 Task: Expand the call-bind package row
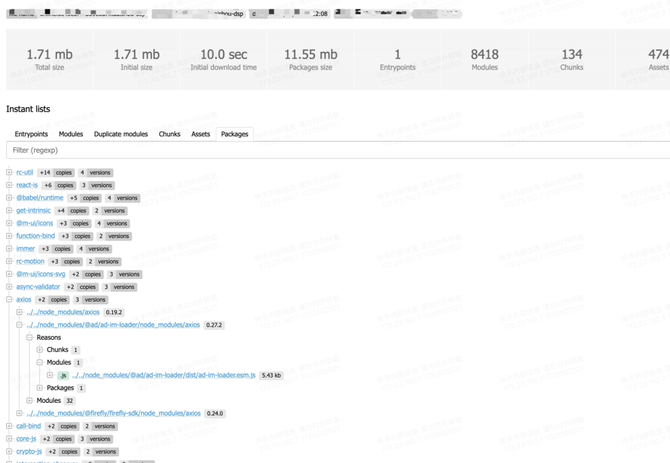[x=9, y=426]
